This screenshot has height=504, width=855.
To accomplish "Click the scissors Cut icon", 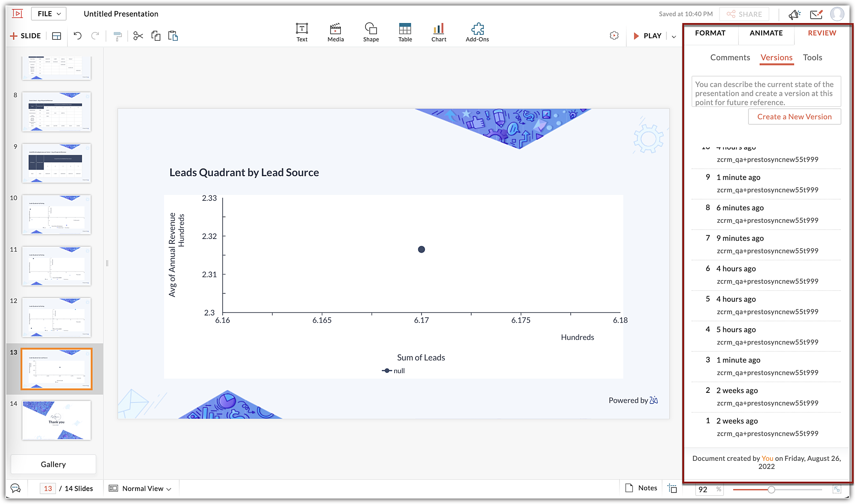I will click(x=138, y=36).
